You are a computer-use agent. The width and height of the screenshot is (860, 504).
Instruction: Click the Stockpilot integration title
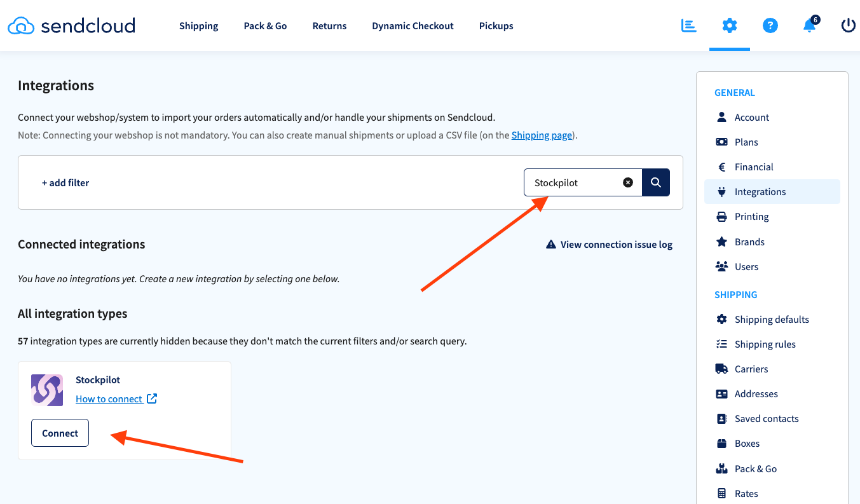[x=98, y=380]
